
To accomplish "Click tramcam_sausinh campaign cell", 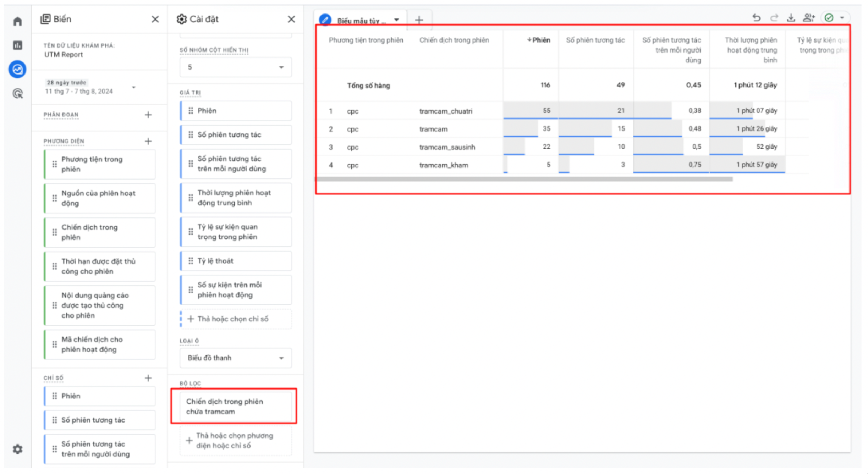I will [447, 147].
